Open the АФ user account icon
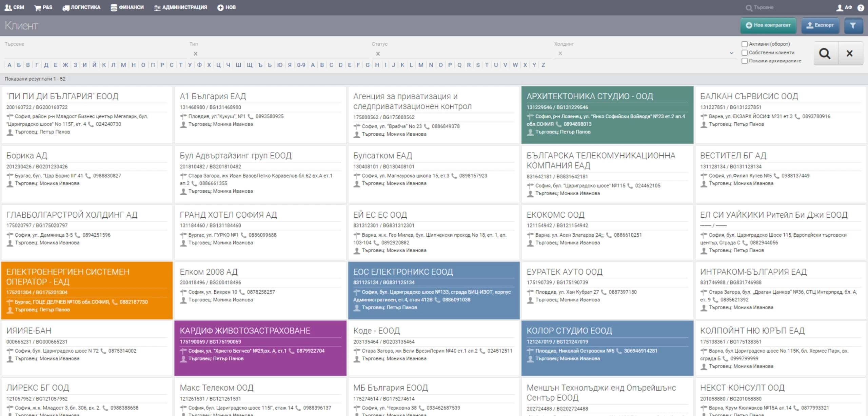868x416 pixels. coord(844,7)
